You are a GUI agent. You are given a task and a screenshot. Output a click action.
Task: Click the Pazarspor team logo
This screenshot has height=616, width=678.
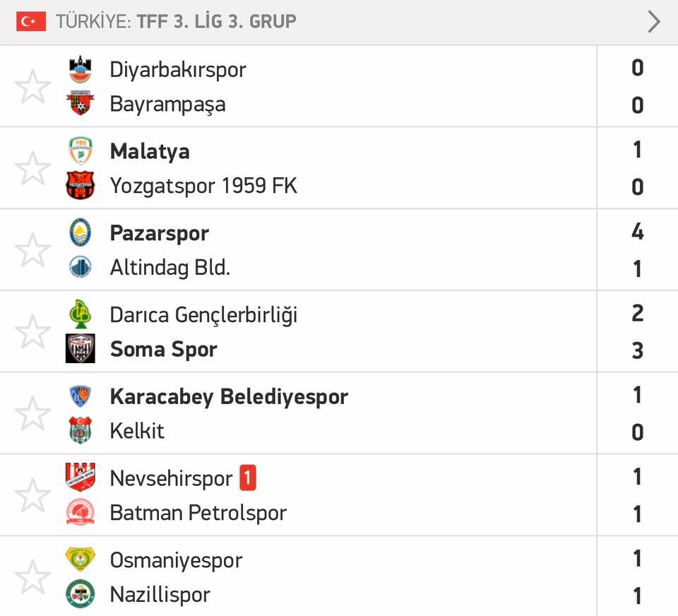(81, 232)
